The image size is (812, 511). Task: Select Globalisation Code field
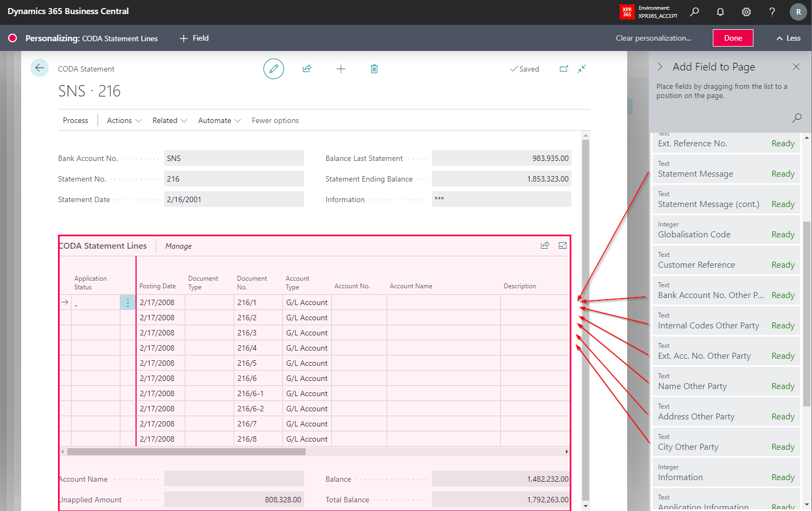[x=726, y=229]
